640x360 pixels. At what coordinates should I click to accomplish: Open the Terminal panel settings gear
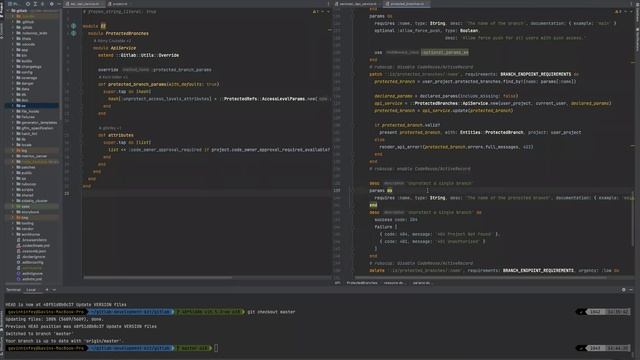(623, 289)
